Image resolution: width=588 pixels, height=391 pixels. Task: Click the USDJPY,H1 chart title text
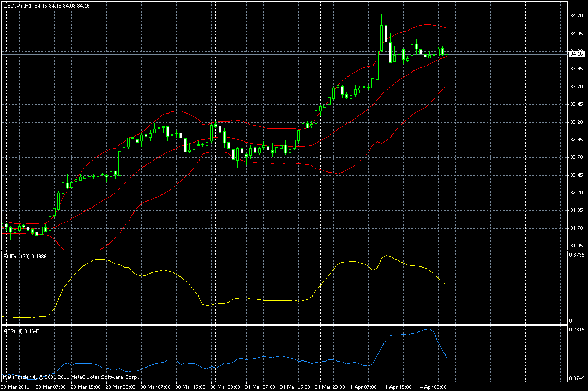coord(17,5)
